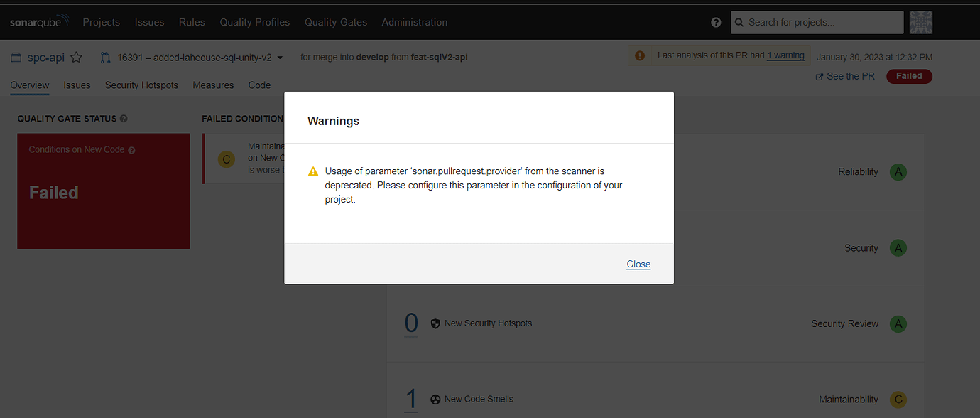Open help via the question mark icon
Image resolution: width=980 pixels, height=418 pixels.
click(x=716, y=22)
